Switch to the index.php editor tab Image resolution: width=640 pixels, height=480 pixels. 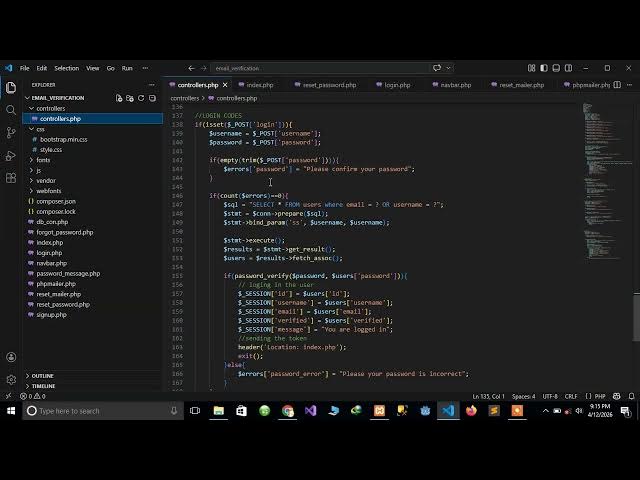[260, 85]
